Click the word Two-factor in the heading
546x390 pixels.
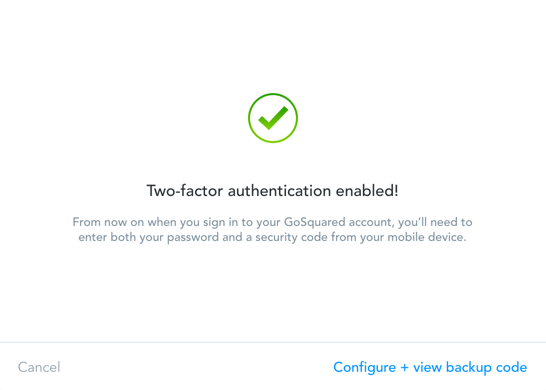pyautogui.click(x=185, y=191)
